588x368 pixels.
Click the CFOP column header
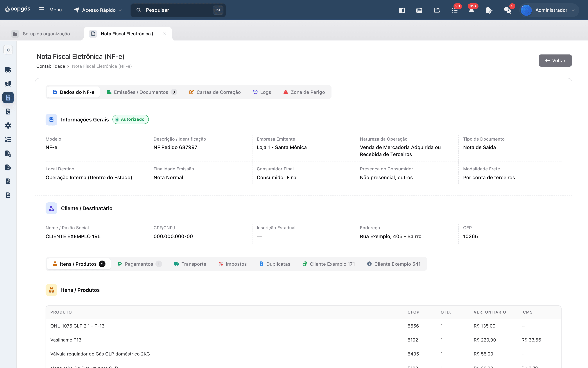[413, 312]
